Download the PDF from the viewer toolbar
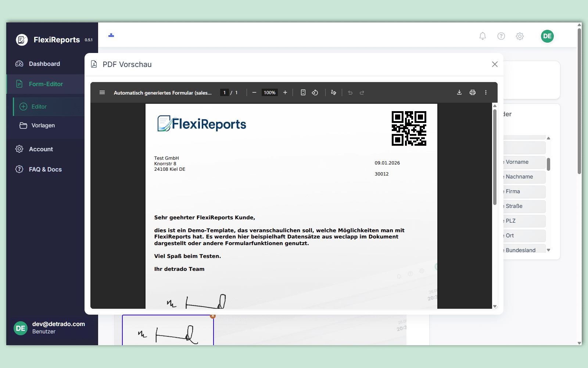The height and width of the screenshot is (368, 588). click(459, 92)
